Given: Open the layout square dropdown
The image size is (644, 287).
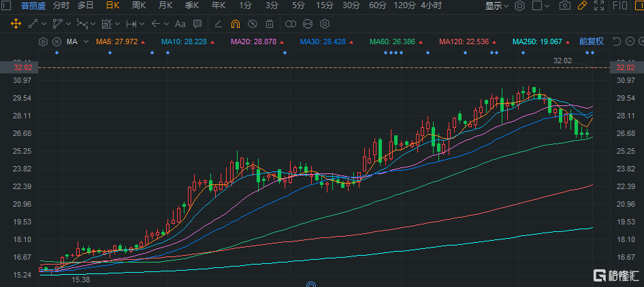Looking at the screenshot, I should [x=541, y=5].
